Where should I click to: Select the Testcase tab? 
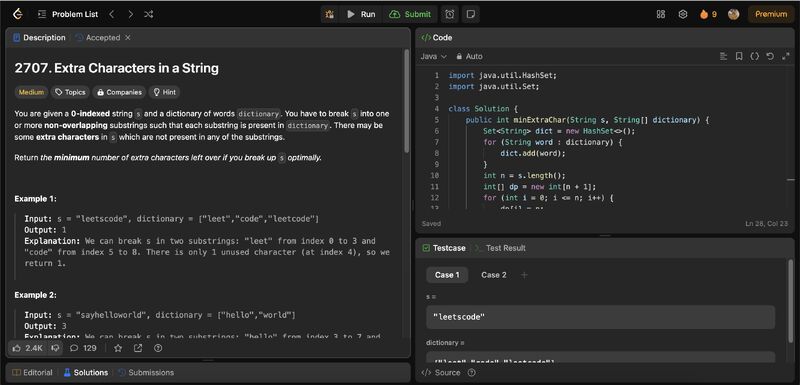[x=444, y=248]
